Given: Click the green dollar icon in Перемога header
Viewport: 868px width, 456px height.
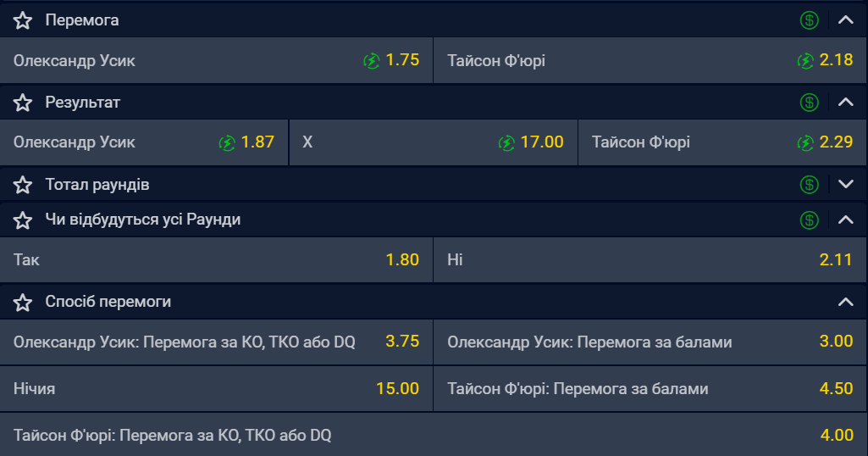Looking at the screenshot, I should click(x=810, y=20).
